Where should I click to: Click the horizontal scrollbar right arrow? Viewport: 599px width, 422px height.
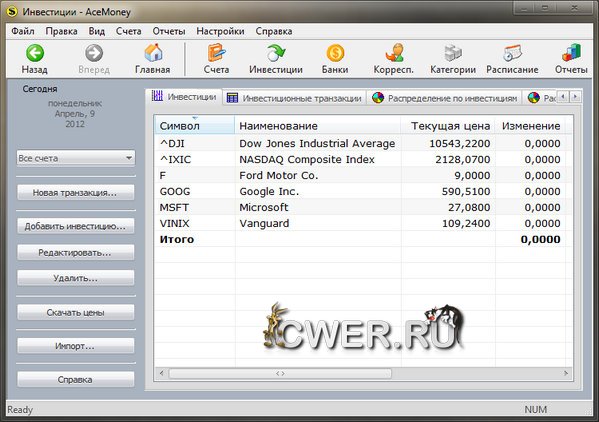click(x=566, y=373)
